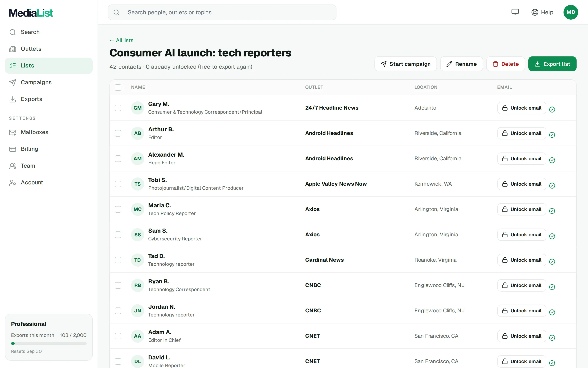
Task: Click the JN avatar for Jordan N.
Action: 138,311
